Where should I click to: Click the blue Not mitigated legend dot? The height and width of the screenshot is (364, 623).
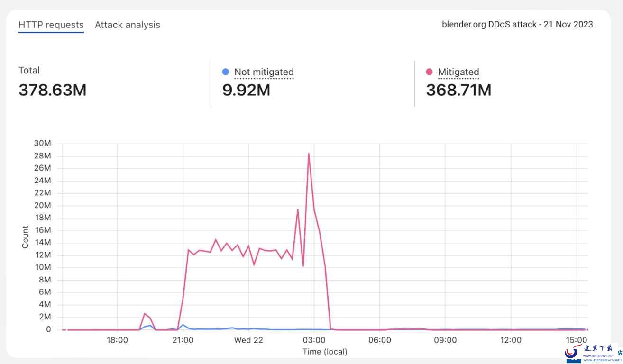click(x=226, y=72)
